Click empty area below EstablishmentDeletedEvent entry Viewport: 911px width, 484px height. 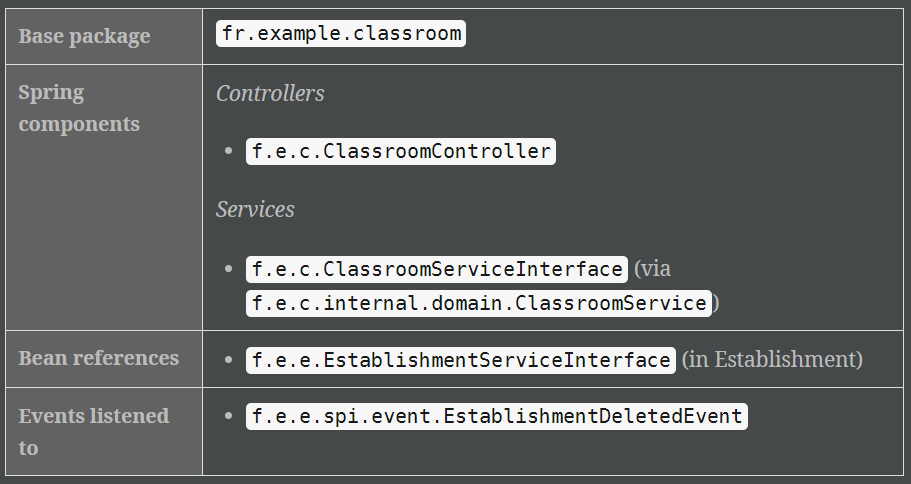(x=552, y=453)
